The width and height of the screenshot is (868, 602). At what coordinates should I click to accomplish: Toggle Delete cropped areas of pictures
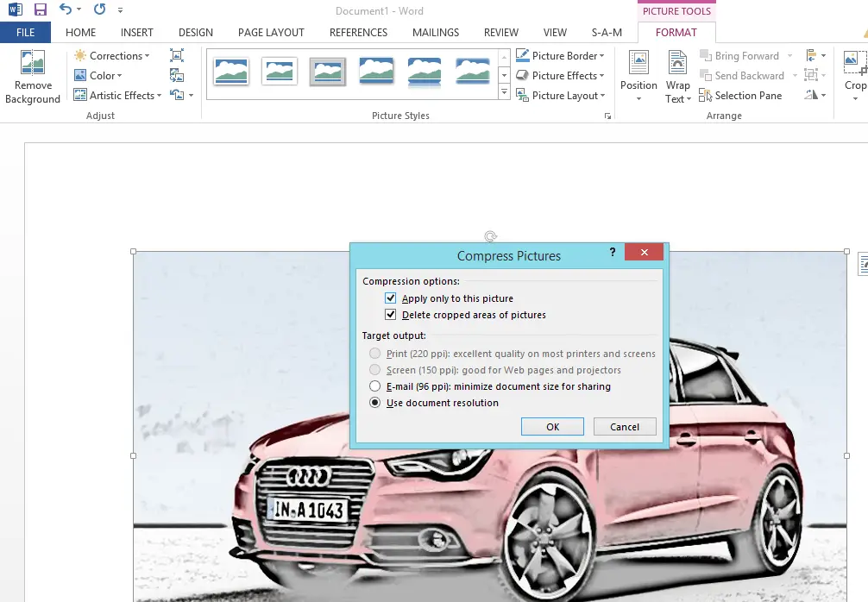(x=391, y=315)
